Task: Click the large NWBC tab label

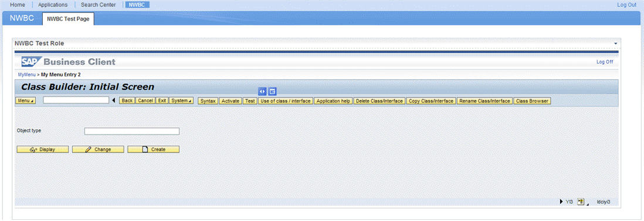Action: pyautogui.click(x=22, y=19)
